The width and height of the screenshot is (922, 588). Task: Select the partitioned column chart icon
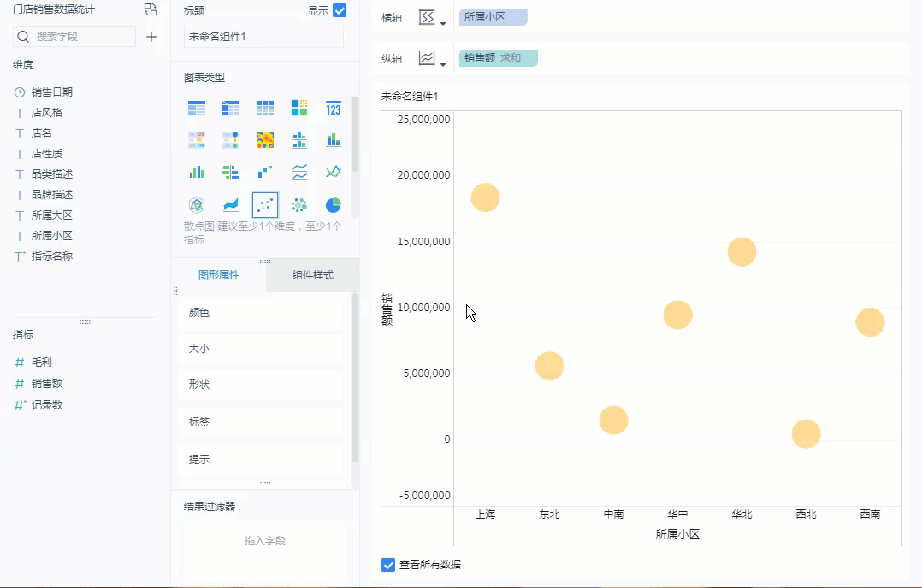point(298,140)
